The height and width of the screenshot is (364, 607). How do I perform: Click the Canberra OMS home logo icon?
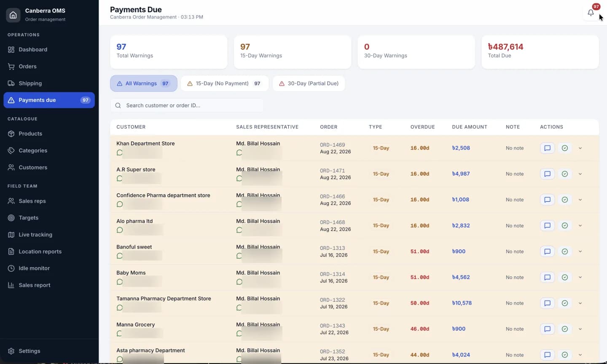13,15
